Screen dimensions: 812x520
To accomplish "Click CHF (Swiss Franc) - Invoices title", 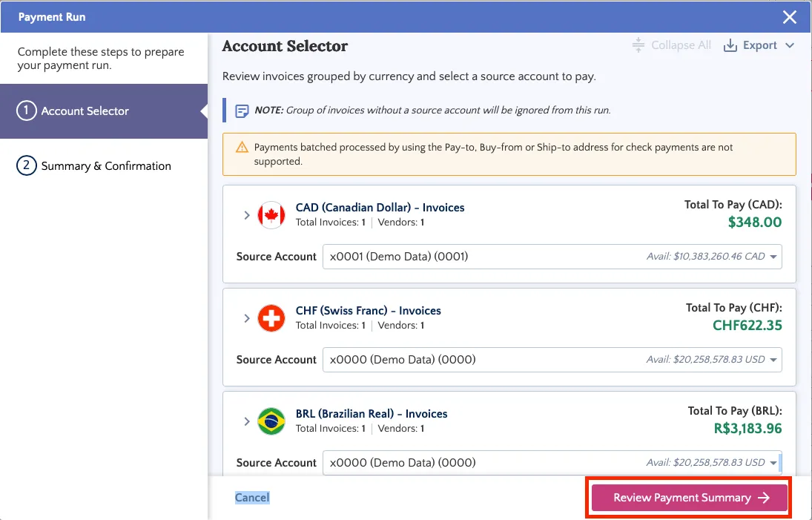I will (369, 310).
